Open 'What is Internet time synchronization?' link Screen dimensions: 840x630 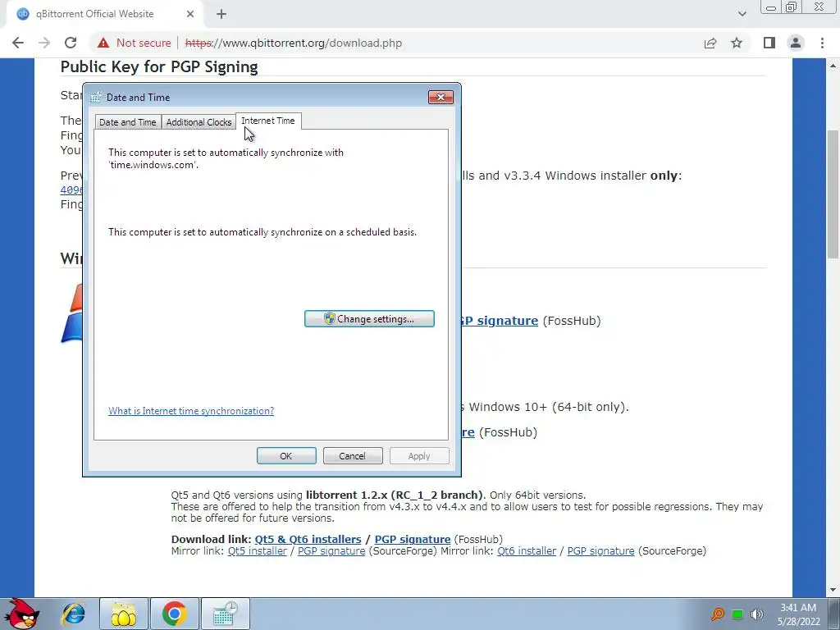190,410
